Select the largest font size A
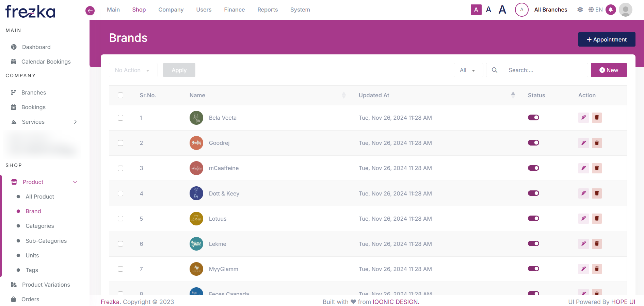 coord(502,10)
